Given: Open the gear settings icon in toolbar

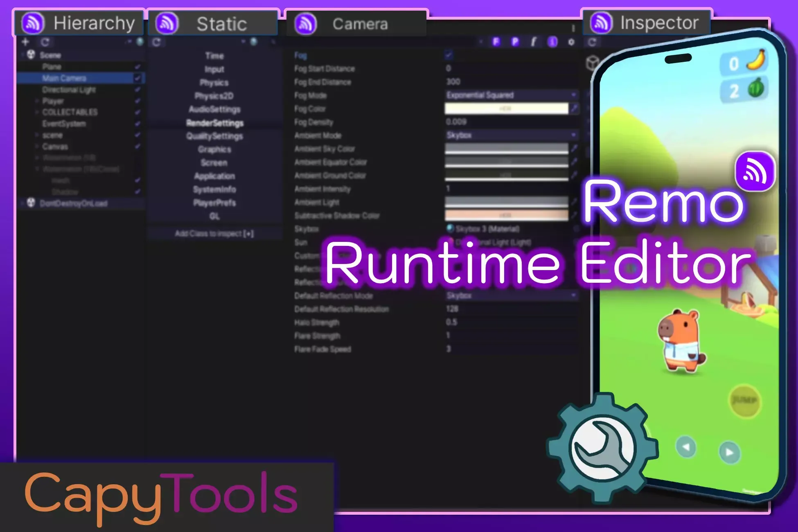Looking at the screenshot, I should tap(571, 42).
